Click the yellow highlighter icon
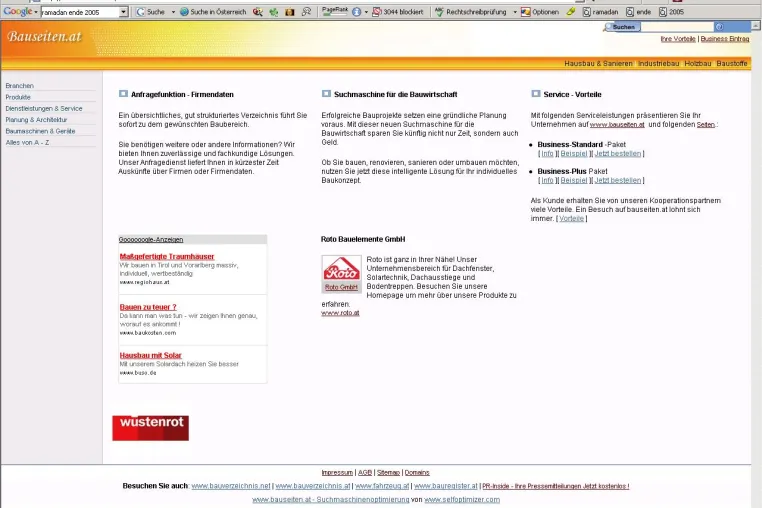 [571, 12]
